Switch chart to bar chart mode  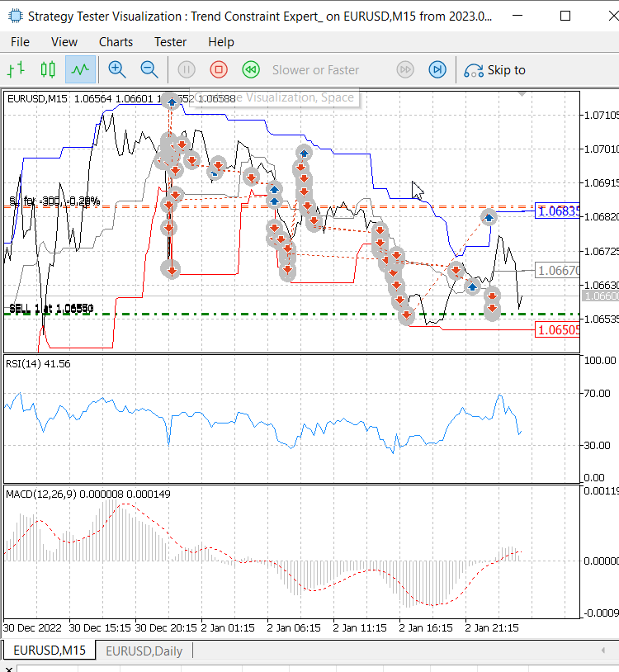pos(17,69)
